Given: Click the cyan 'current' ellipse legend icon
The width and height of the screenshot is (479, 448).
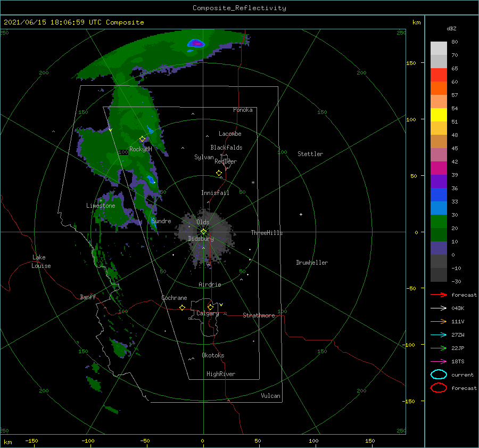Looking at the screenshot, I should pyautogui.click(x=439, y=374).
